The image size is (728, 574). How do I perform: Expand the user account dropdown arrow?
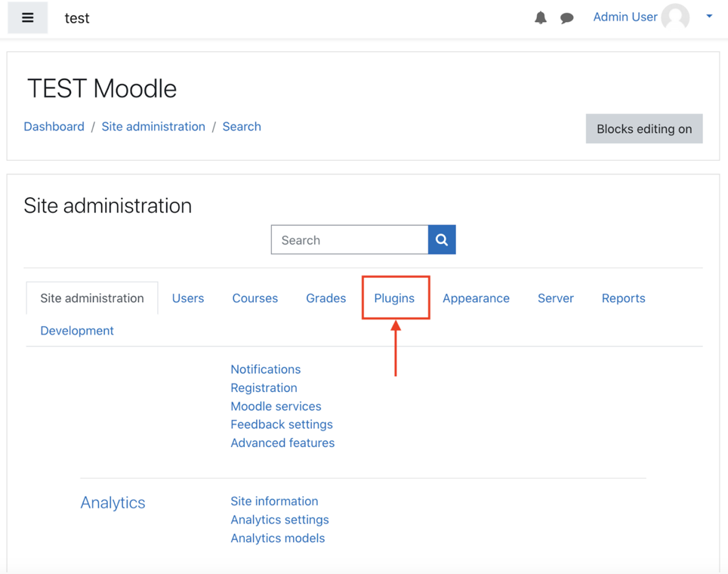click(708, 17)
